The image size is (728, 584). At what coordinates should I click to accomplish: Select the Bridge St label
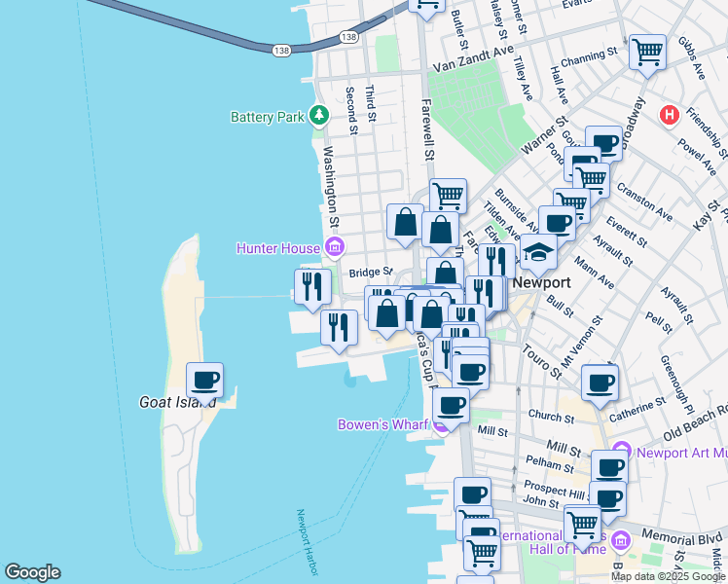point(371,272)
